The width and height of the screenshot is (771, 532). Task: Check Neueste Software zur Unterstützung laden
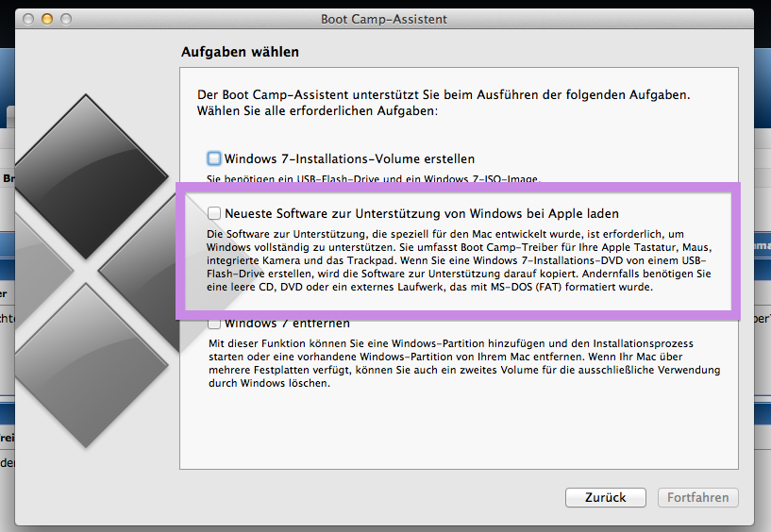(x=214, y=213)
